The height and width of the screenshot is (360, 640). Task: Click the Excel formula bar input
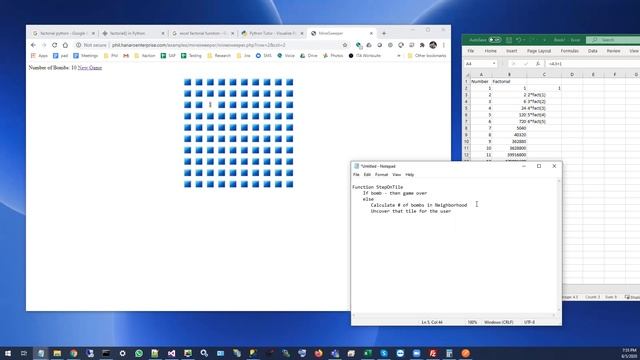(x=592, y=64)
